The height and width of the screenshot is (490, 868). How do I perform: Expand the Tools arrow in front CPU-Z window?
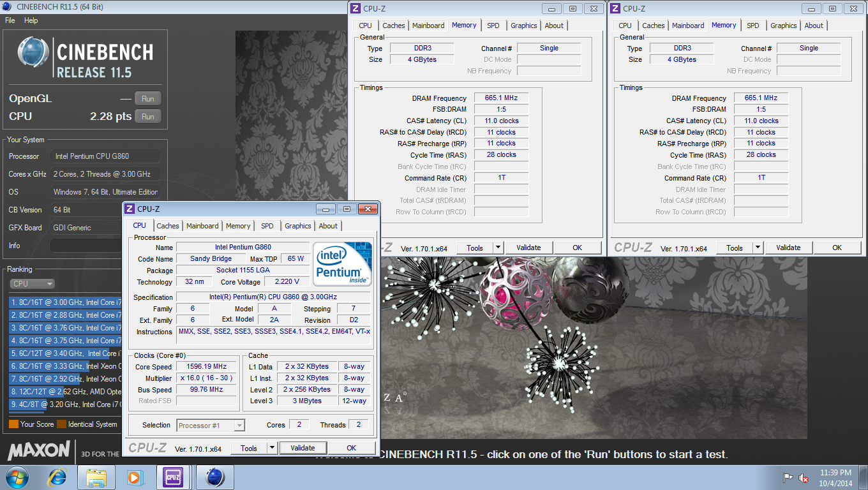pos(272,448)
